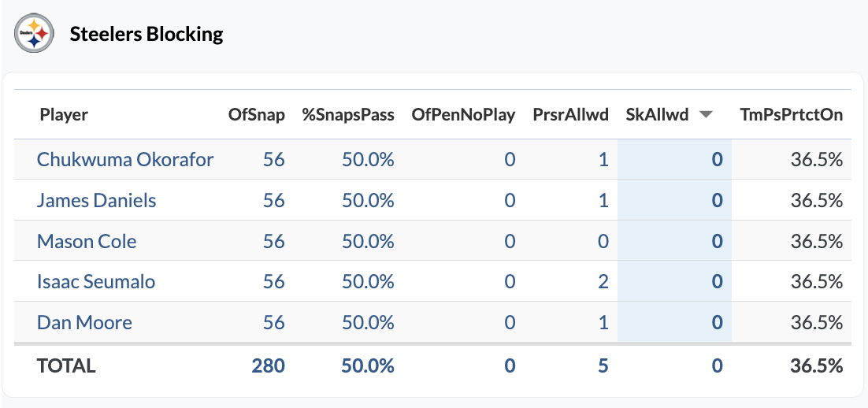The height and width of the screenshot is (408, 868).
Task: Sort table by Player column header
Action: [x=64, y=115]
